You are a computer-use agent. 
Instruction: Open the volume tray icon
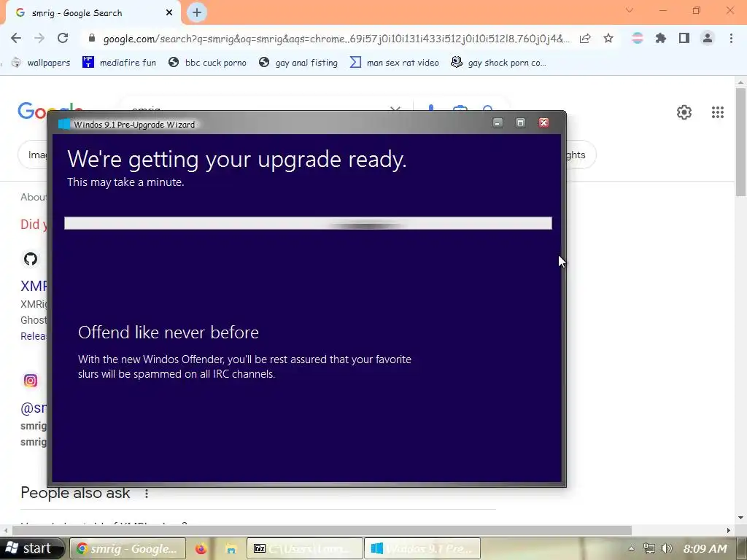point(667,548)
